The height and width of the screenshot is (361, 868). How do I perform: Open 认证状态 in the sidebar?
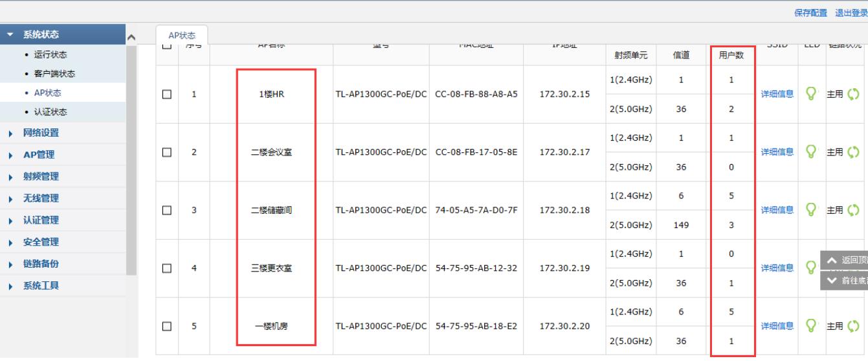coord(50,112)
